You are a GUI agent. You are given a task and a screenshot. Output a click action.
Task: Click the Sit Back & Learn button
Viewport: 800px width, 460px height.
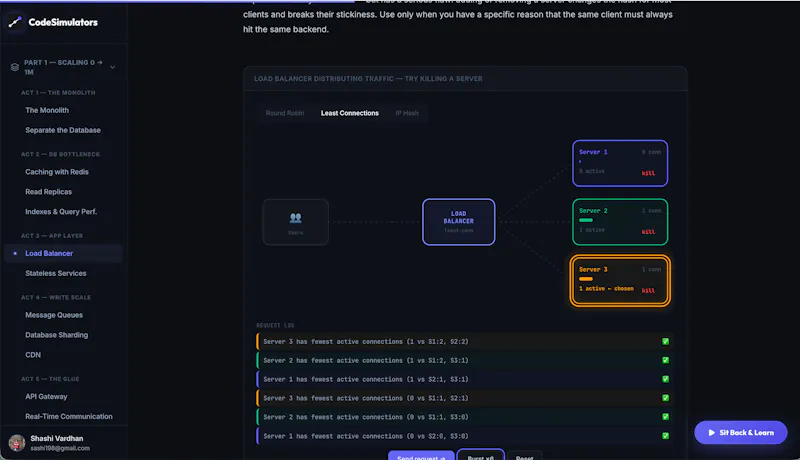click(741, 432)
